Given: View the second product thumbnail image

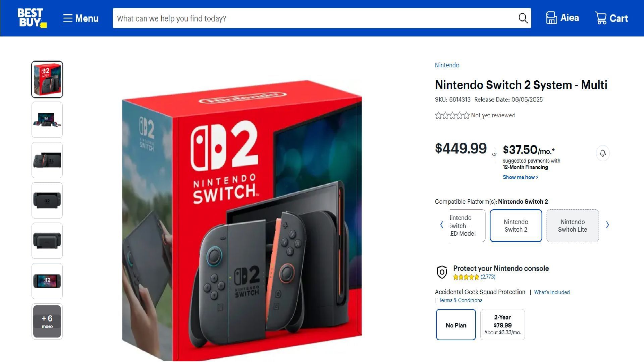Looking at the screenshot, I should (x=47, y=120).
